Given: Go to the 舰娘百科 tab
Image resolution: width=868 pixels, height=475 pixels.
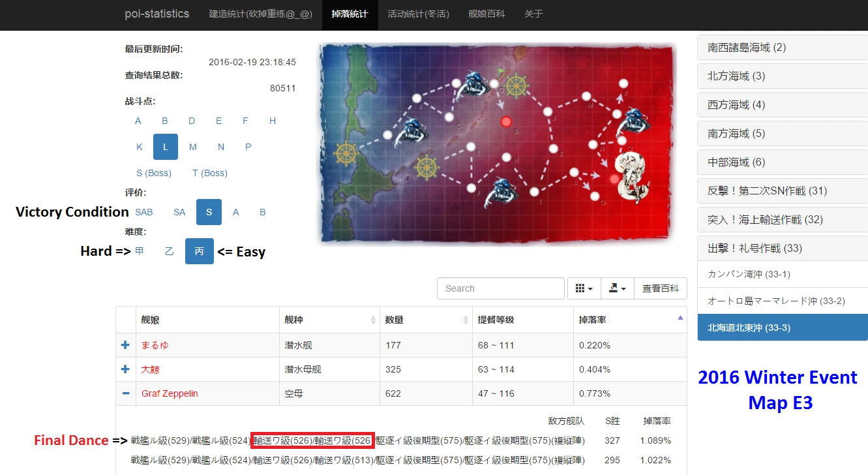Looking at the screenshot, I should click(x=486, y=14).
